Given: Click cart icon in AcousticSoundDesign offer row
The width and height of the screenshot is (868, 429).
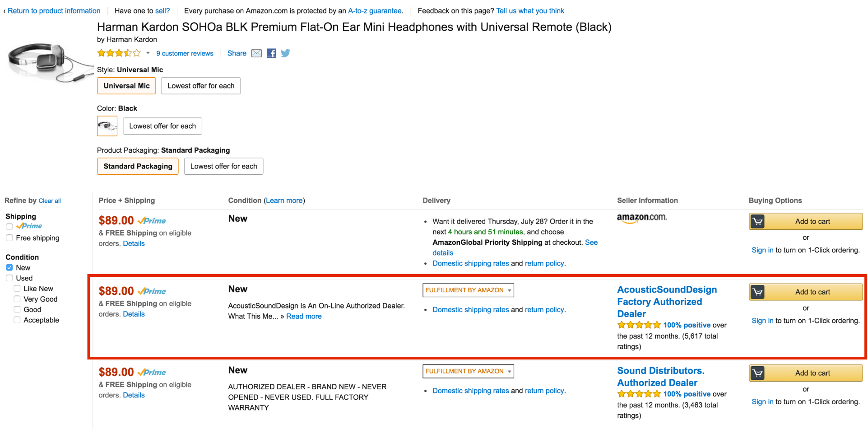Looking at the screenshot, I should tap(757, 292).
